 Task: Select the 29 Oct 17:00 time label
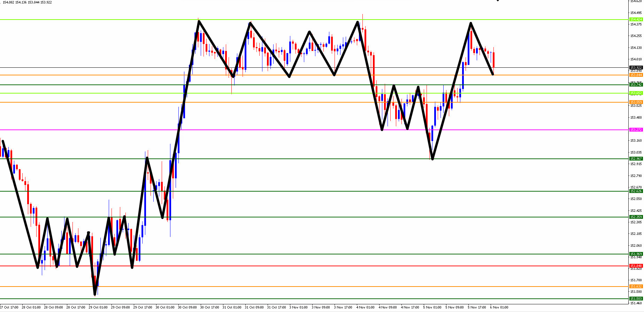[143, 307]
